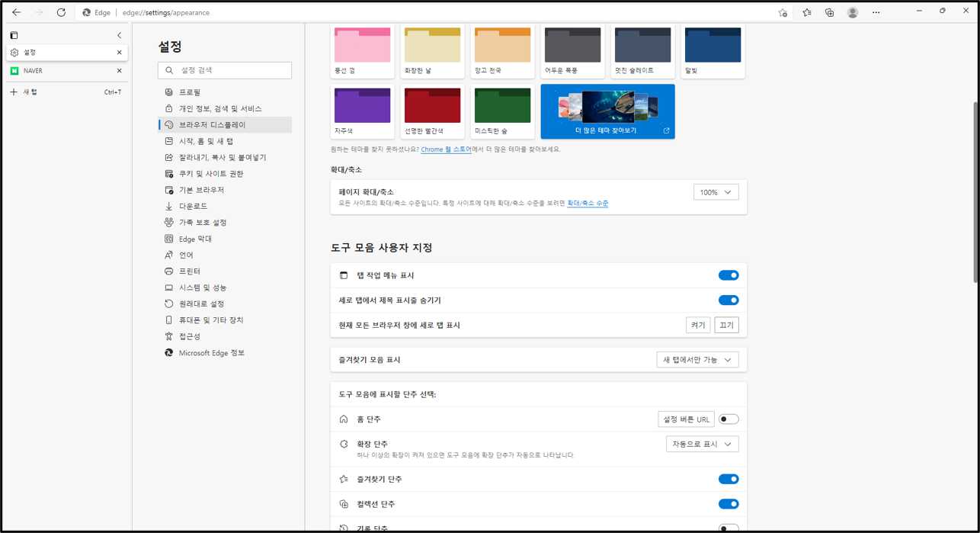Open 개인 정보, 검색 및 서비스 section
This screenshot has height=533, width=980.
coord(225,108)
